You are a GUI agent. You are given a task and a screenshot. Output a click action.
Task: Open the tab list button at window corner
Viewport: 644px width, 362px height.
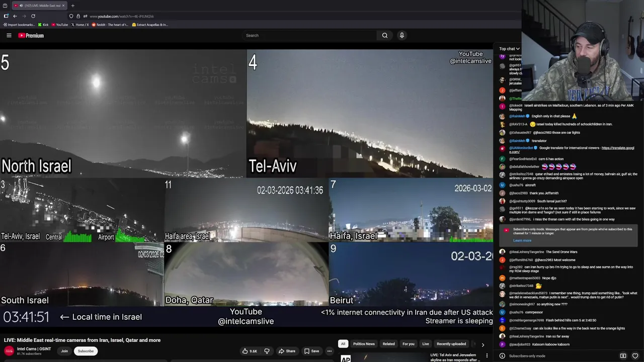5,6
